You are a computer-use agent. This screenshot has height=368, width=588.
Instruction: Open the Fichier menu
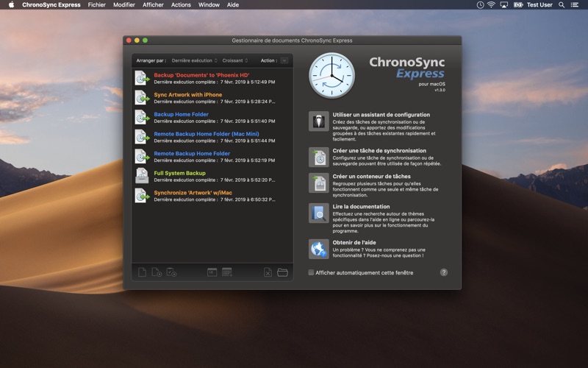pos(97,5)
